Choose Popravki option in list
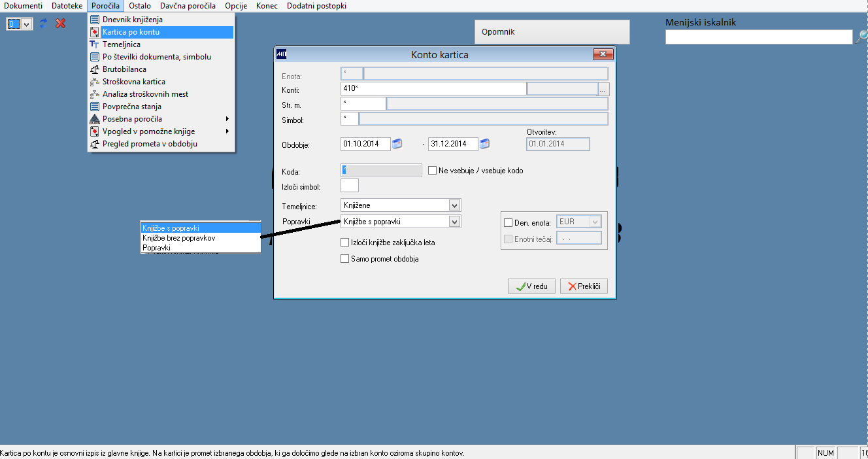 (x=201, y=248)
